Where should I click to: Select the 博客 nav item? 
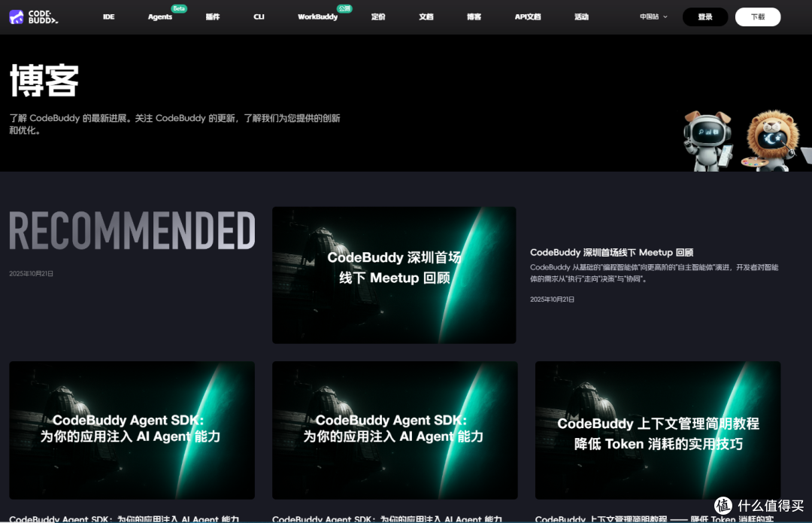[x=474, y=17]
